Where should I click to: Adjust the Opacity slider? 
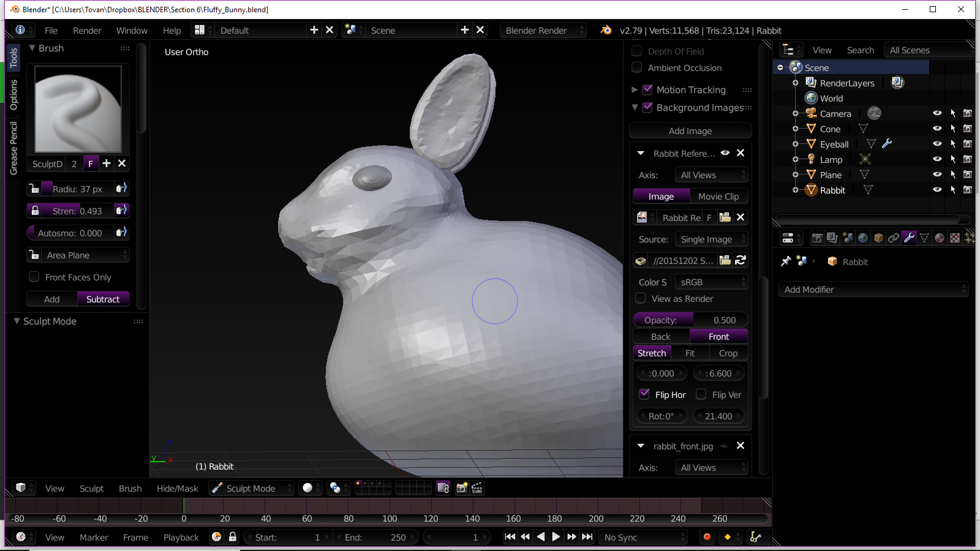690,320
